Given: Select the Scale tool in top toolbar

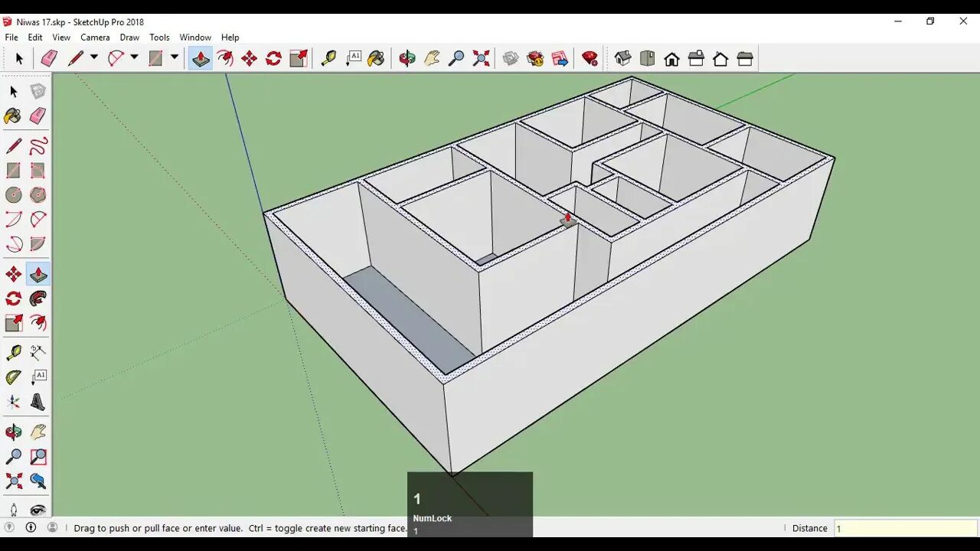Looking at the screenshot, I should pos(299,59).
